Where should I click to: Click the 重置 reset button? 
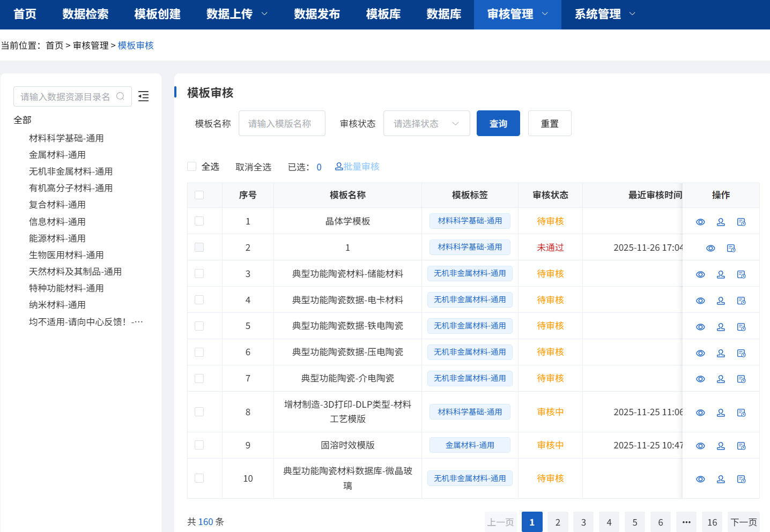[550, 123]
